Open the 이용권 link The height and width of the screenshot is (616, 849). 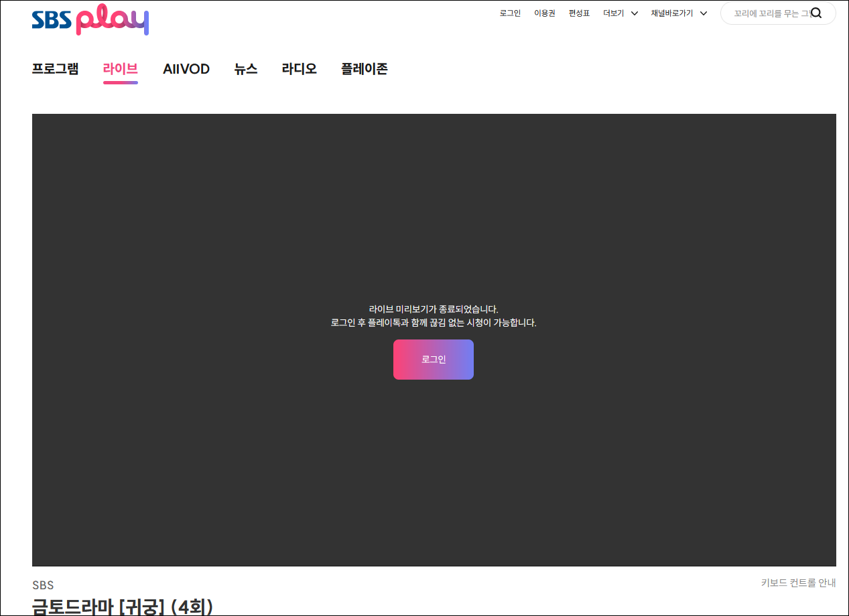(x=544, y=13)
